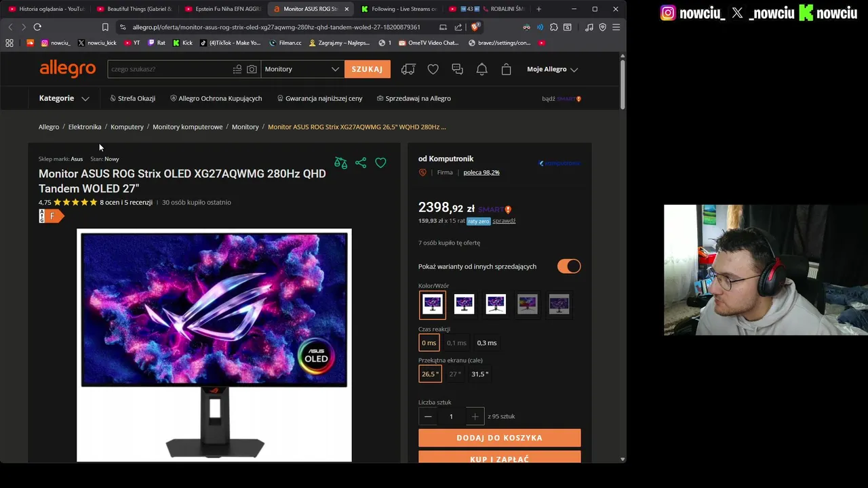This screenshot has height=488, width=868.
Task: Open the browser hamburger menu
Action: pos(616,27)
